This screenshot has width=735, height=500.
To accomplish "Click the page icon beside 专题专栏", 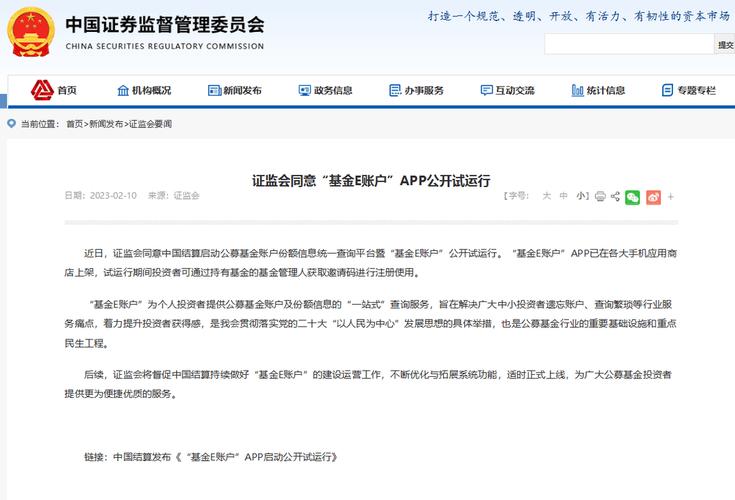I will tap(668, 90).
